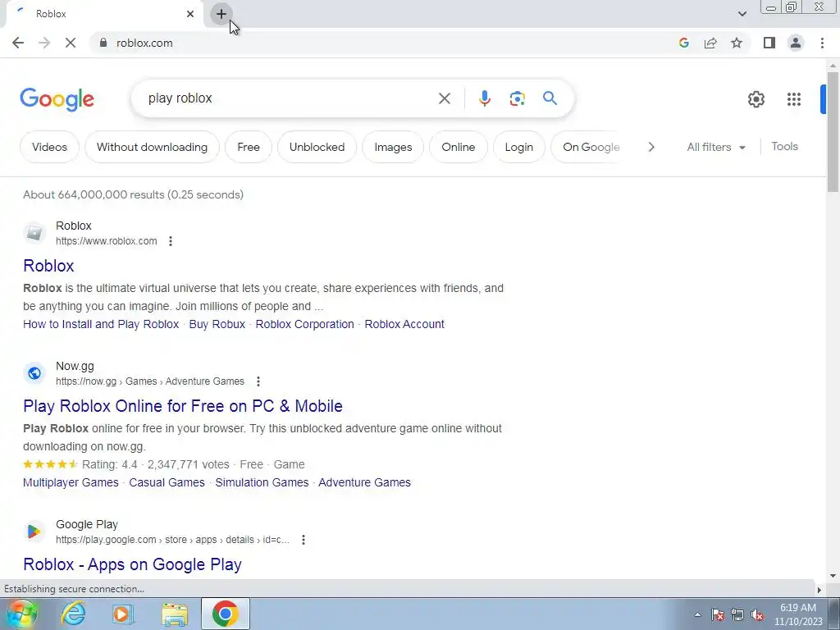This screenshot has width=840, height=630.
Task: Open Roblox - Apps on Google Play result
Action: 132,564
